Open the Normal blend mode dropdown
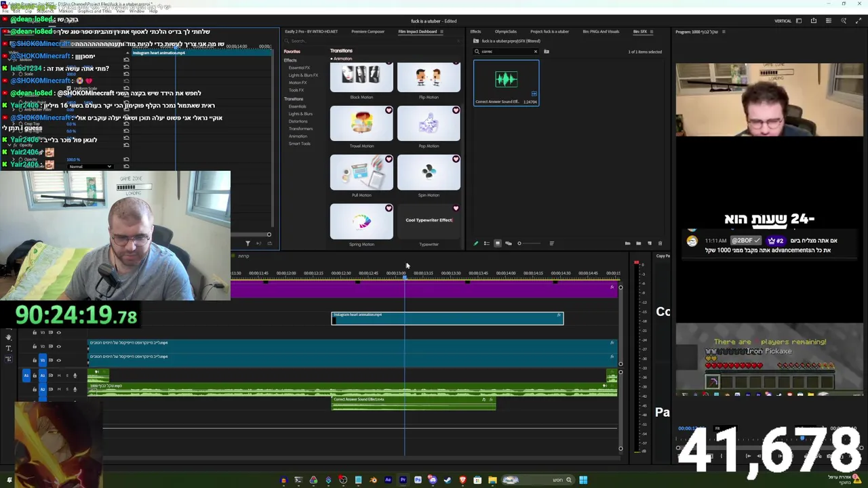 (x=90, y=167)
